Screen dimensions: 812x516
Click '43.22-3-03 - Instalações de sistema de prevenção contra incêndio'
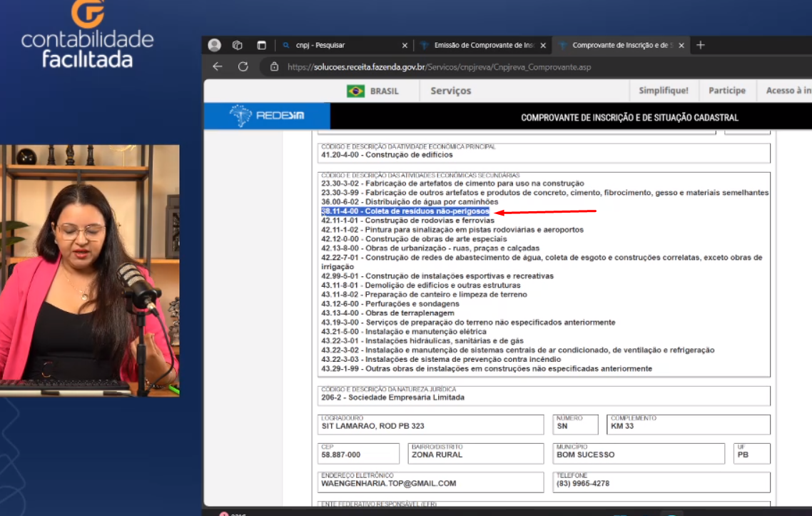pos(441,360)
